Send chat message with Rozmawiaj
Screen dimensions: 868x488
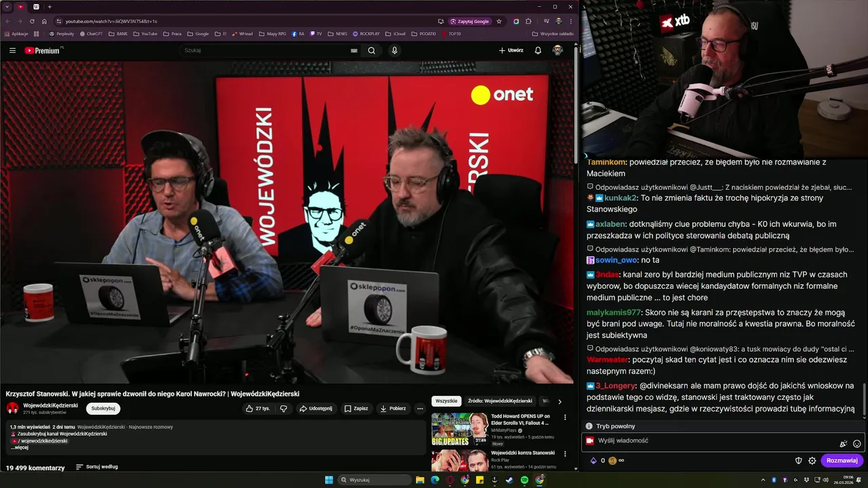842,461
